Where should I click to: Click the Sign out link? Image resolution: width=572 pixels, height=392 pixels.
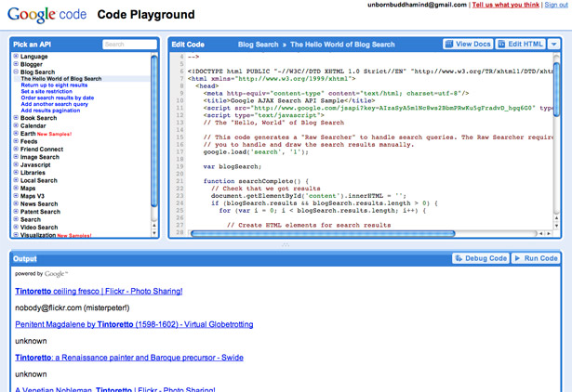coord(556,5)
